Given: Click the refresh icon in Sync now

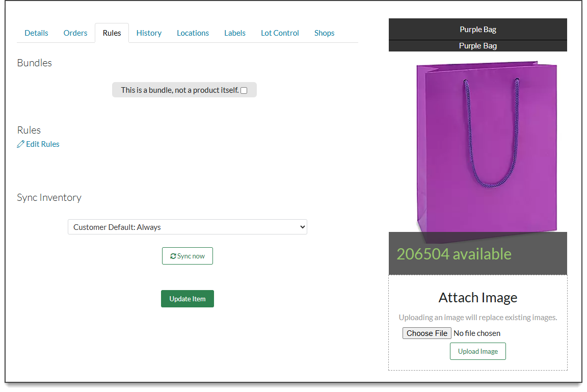Looking at the screenshot, I should pyautogui.click(x=173, y=256).
